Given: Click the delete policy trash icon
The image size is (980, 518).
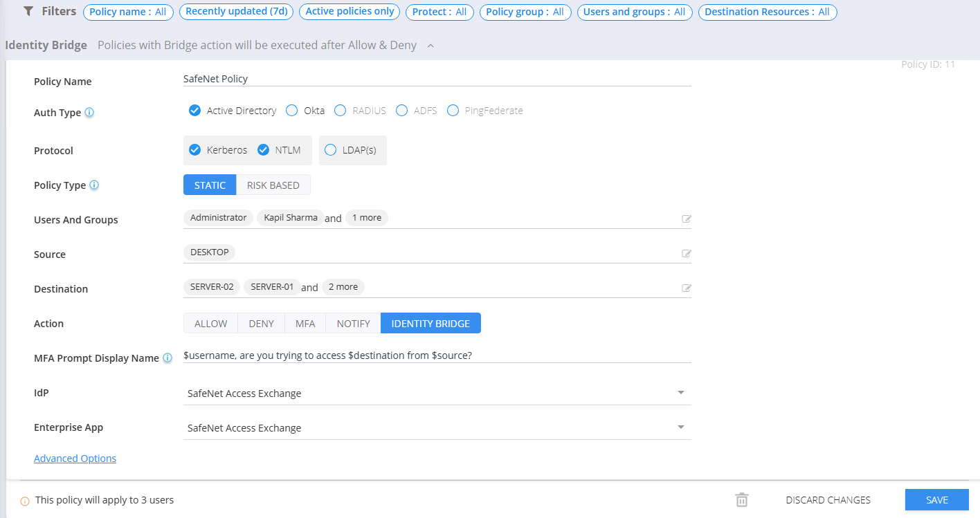Looking at the screenshot, I should 741,500.
